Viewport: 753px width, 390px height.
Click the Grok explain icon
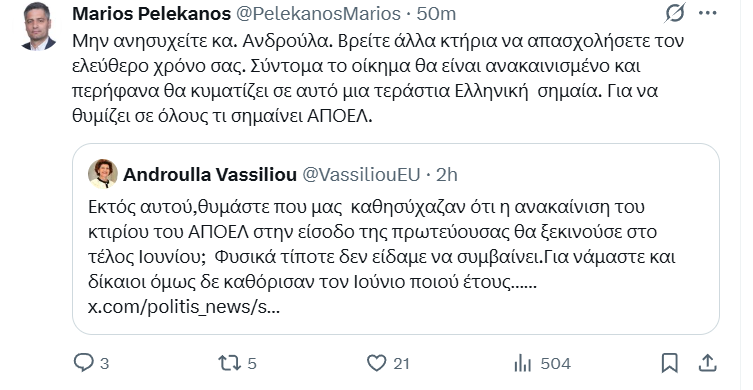coord(675,13)
